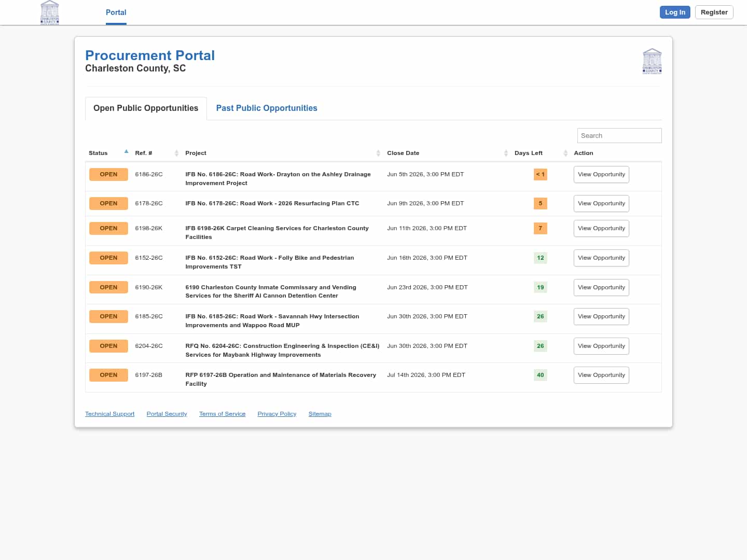
Task: Open the Sitemap link
Action: 320,414
